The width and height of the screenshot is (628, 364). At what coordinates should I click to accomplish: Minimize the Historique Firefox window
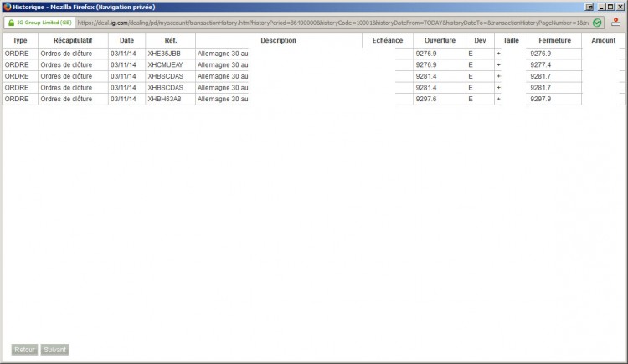click(x=601, y=7)
